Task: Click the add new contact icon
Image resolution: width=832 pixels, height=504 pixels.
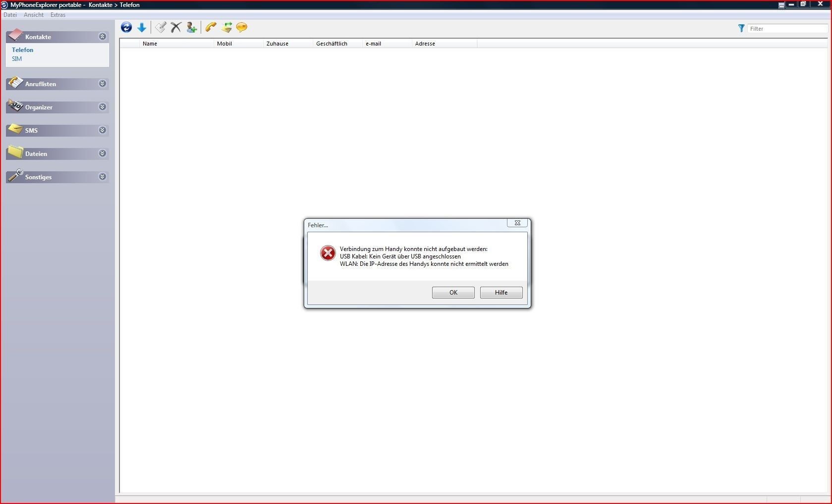Action: [191, 27]
